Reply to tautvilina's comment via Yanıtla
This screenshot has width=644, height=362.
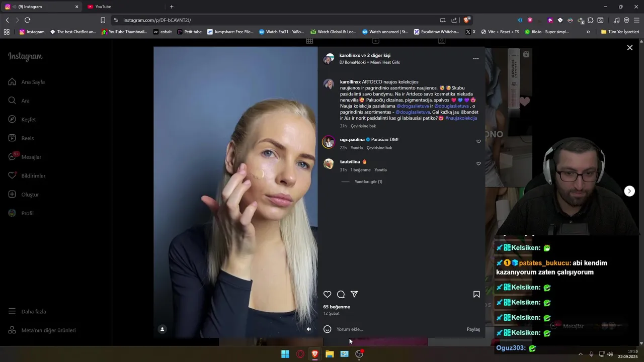[380, 170]
